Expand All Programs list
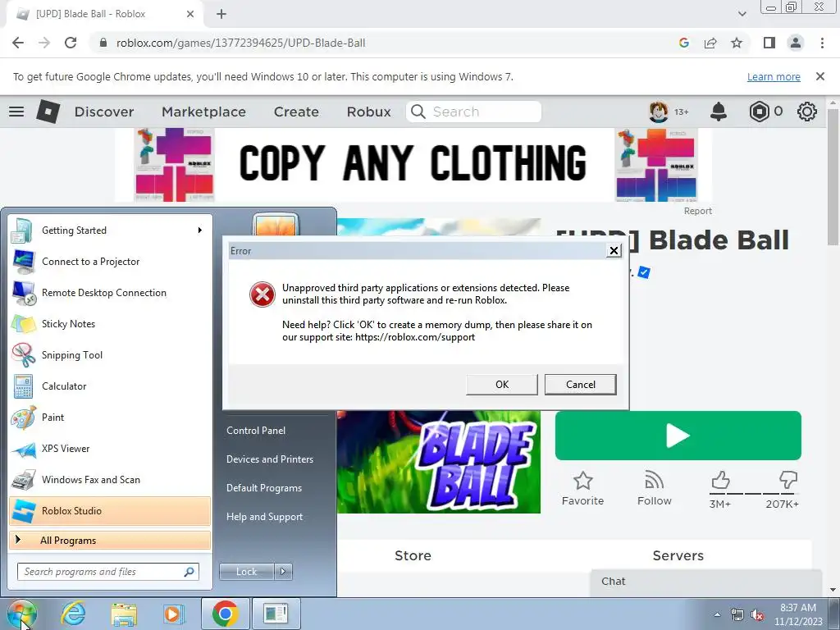840x630 pixels. (110, 541)
